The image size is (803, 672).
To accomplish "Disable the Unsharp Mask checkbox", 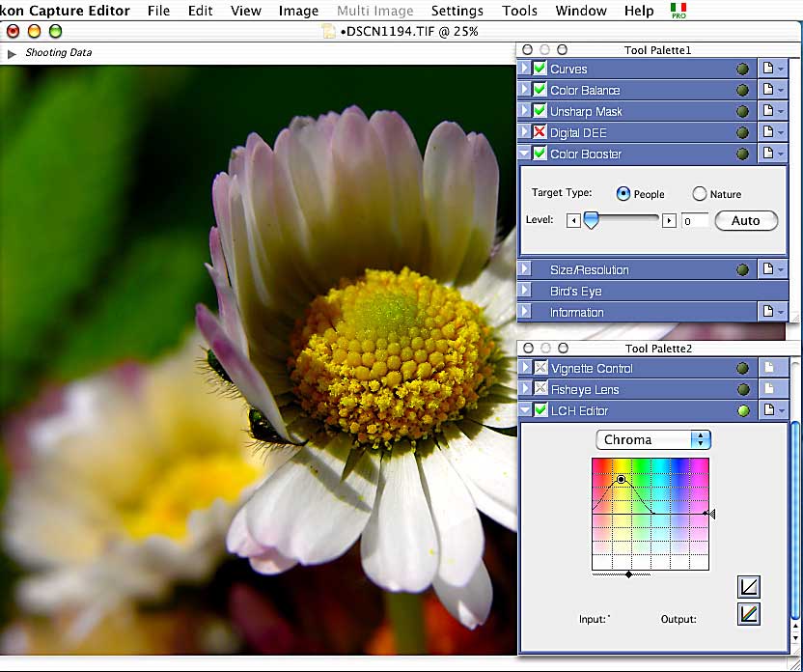I will [540, 111].
